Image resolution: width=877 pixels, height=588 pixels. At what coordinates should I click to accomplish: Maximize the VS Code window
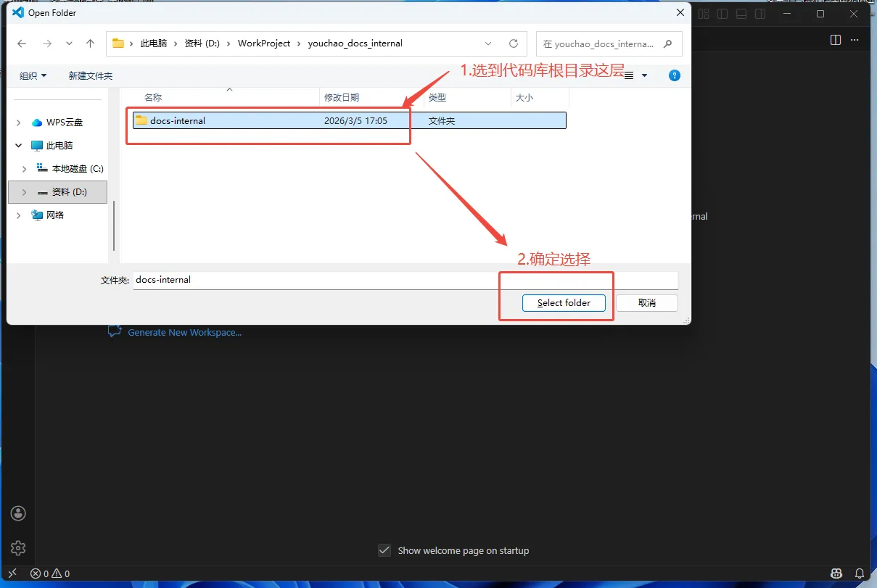[820, 14]
